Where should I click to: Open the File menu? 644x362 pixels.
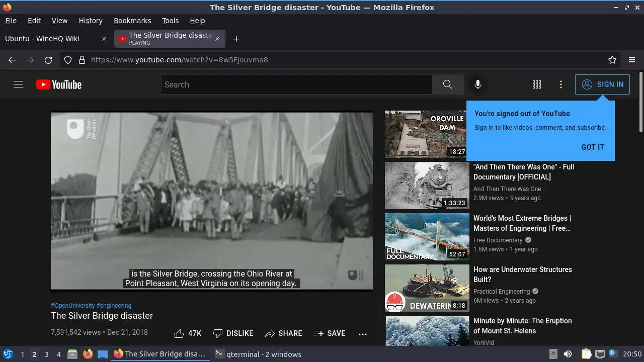point(11,21)
